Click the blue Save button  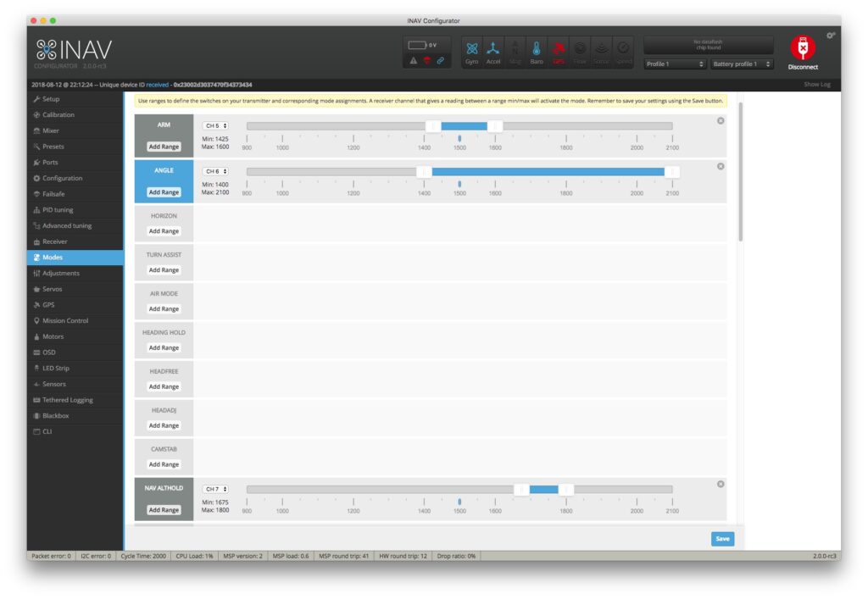(x=722, y=539)
